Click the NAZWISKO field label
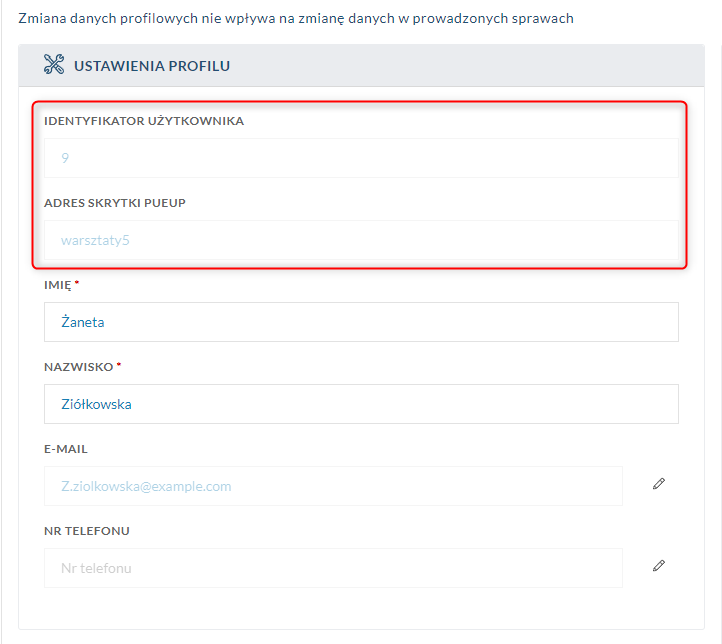 click(x=78, y=367)
